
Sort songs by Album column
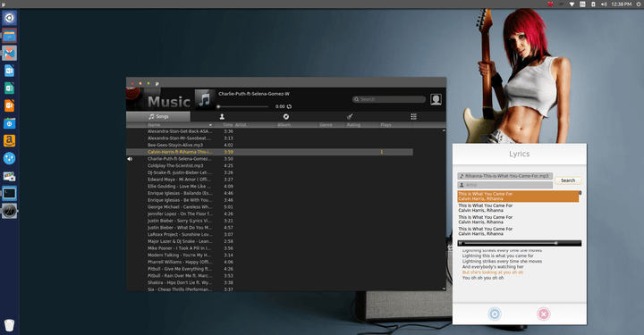point(284,125)
